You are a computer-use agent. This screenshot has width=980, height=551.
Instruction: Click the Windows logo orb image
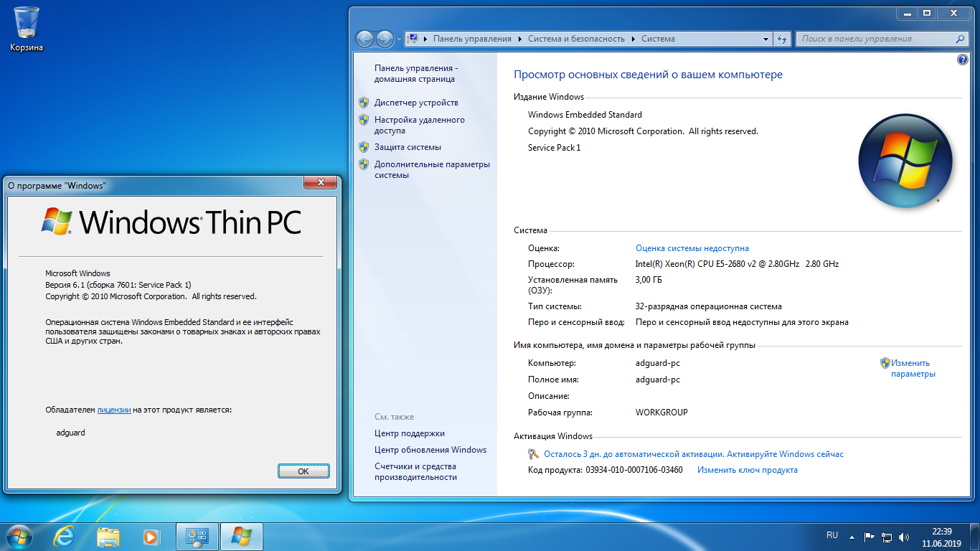pyautogui.click(x=905, y=161)
